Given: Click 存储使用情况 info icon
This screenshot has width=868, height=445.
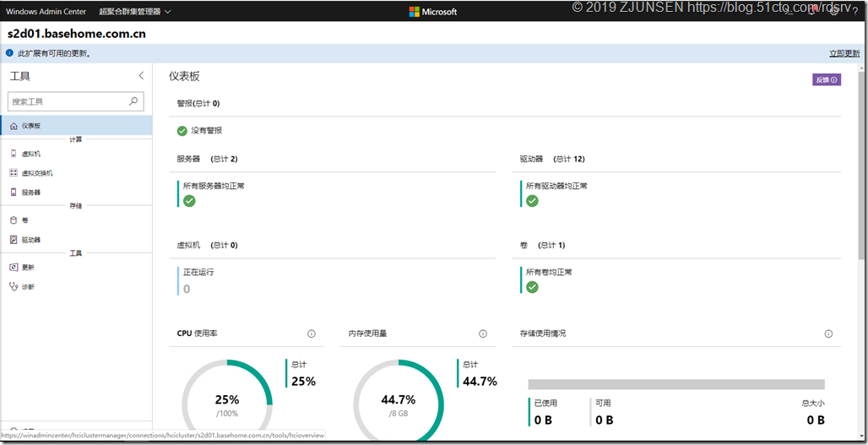Looking at the screenshot, I should [x=828, y=334].
